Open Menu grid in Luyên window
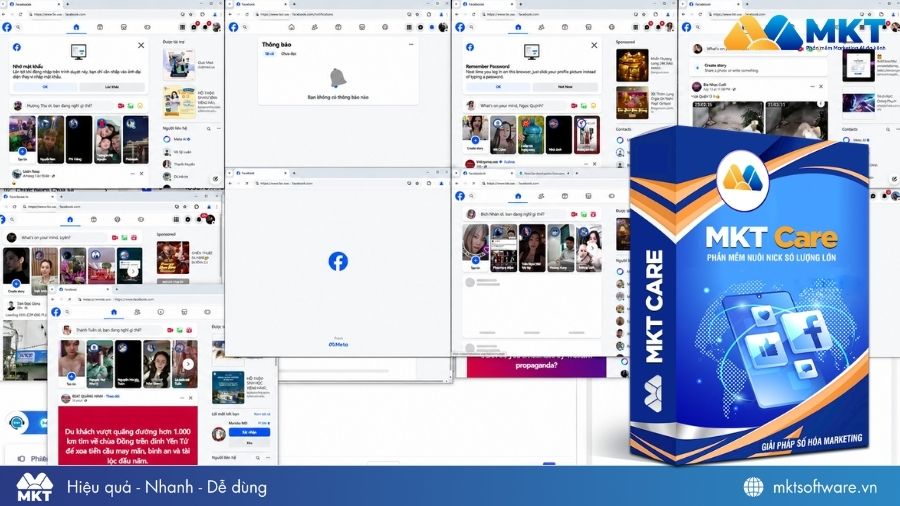900x506 pixels. [176, 219]
